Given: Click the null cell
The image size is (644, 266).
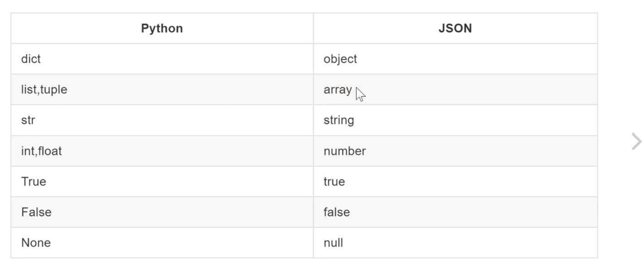Looking at the screenshot, I should (x=333, y=243).
